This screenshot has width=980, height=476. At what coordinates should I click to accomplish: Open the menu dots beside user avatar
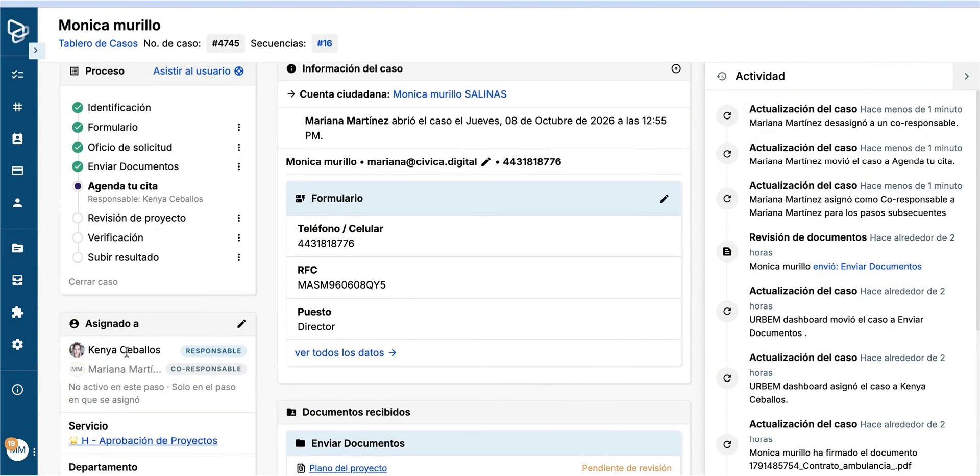point(34,452)
